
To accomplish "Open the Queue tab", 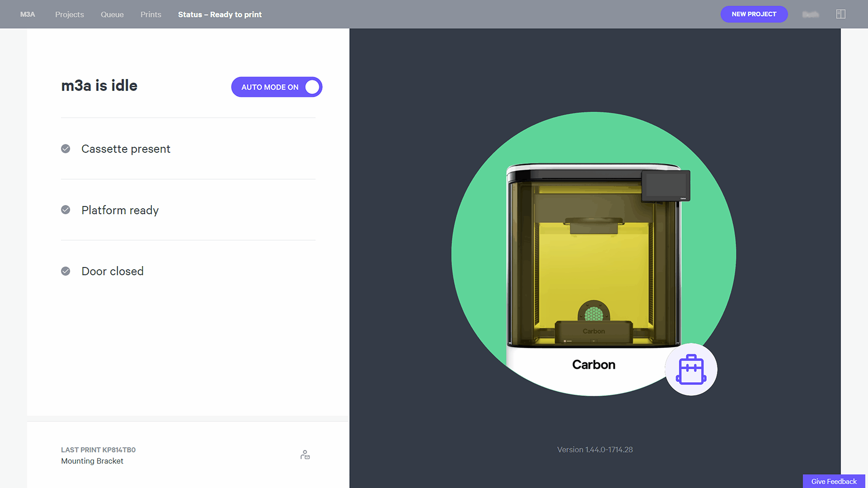I will click(112, 14).
